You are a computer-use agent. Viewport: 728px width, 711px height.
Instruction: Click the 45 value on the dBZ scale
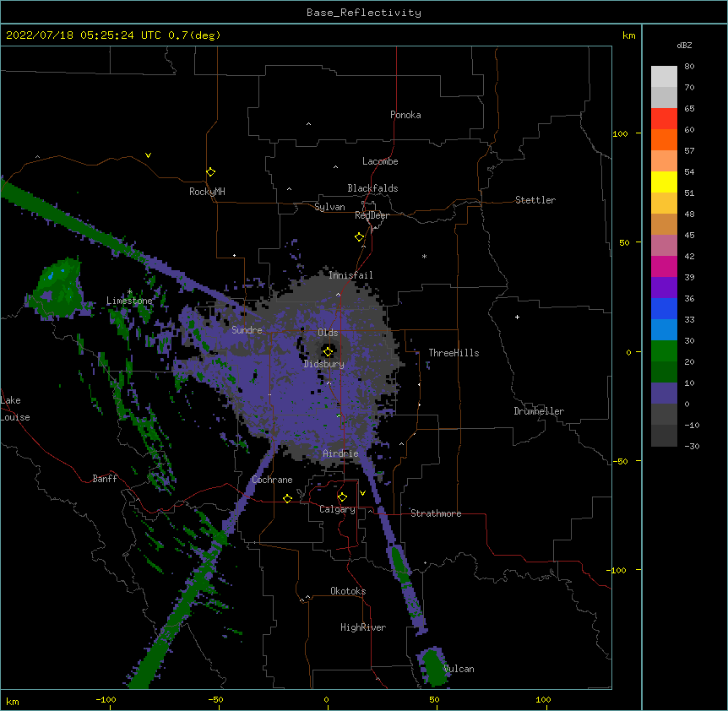[x=689, y=236]
